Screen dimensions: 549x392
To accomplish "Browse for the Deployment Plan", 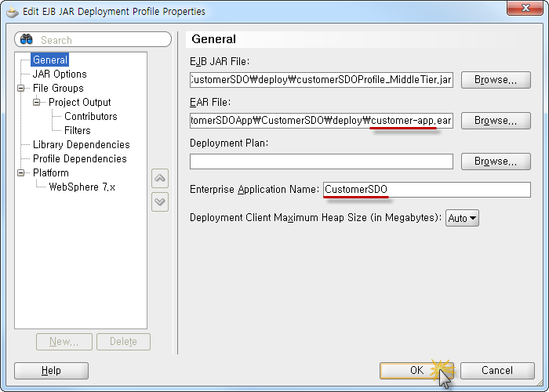I will click(496, 162).
